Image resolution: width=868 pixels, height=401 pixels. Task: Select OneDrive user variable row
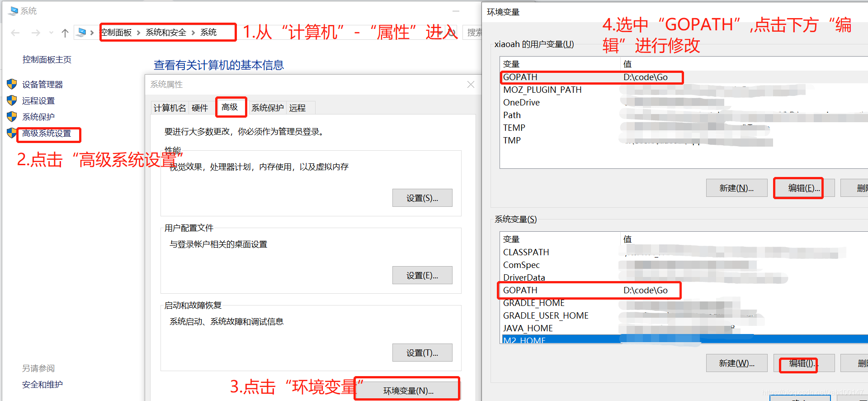click(x=684, y=102)
